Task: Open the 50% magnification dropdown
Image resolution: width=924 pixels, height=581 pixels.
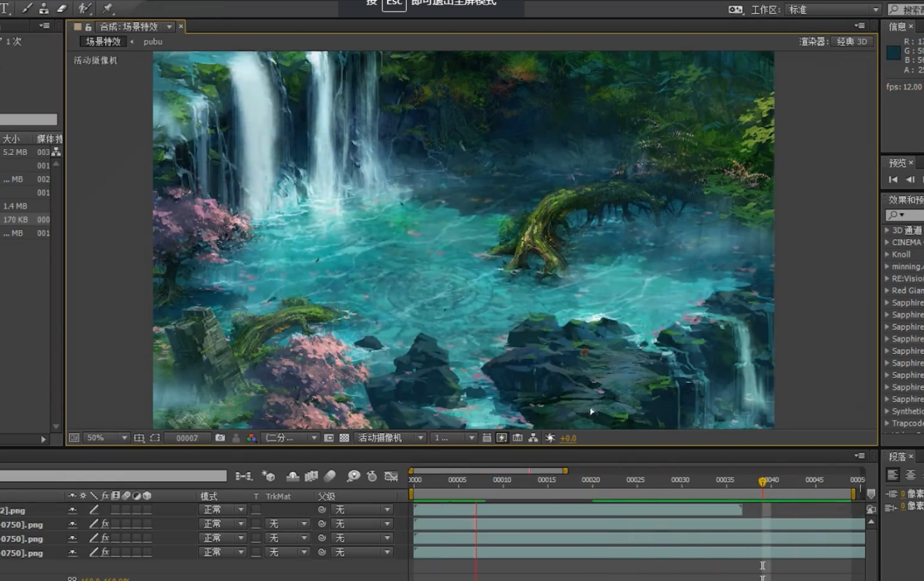Action: [x=107, y=438]
